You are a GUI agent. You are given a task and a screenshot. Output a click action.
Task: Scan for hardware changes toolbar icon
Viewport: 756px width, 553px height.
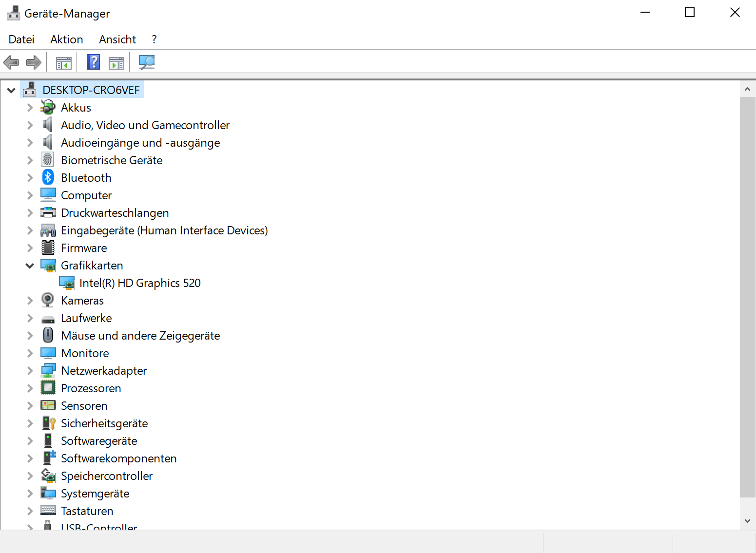[147, 62]
